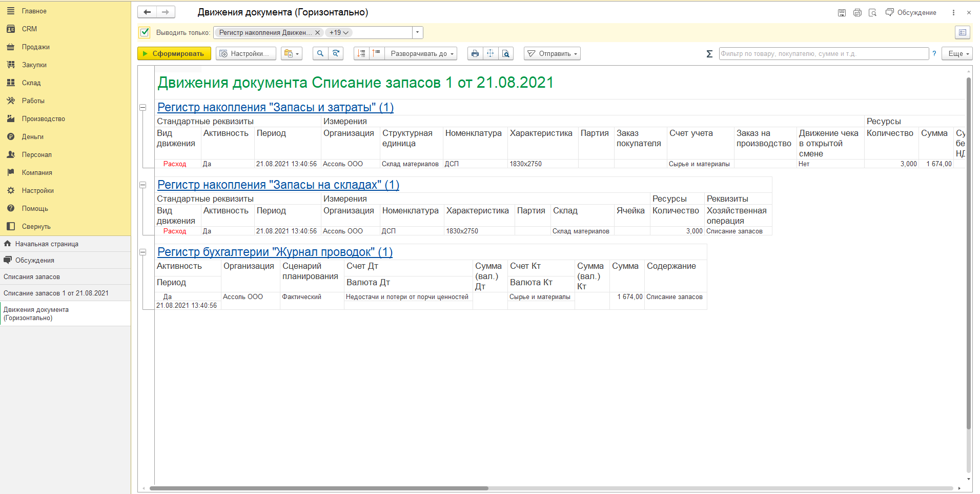Click the Персонал people icon
The width and height of the screenshot is (980, 494).
tap(11, 154)
